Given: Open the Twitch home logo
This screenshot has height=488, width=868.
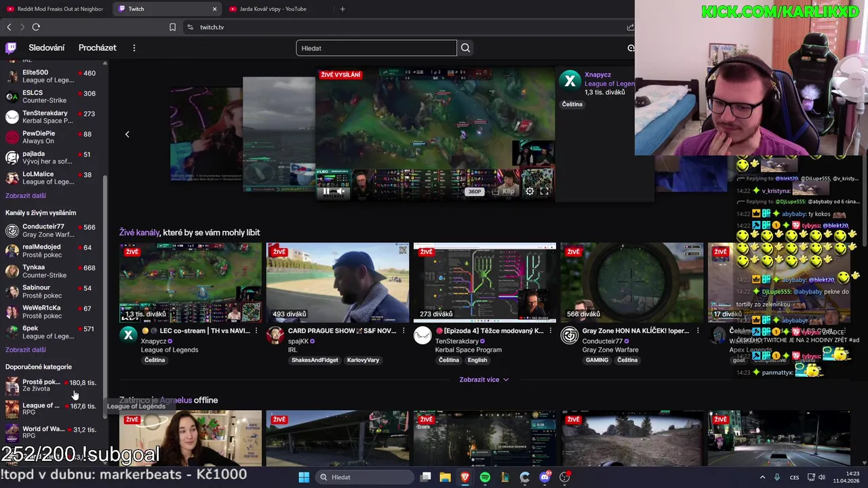Looking at the screenshot, I should click(x=11, y=48).
